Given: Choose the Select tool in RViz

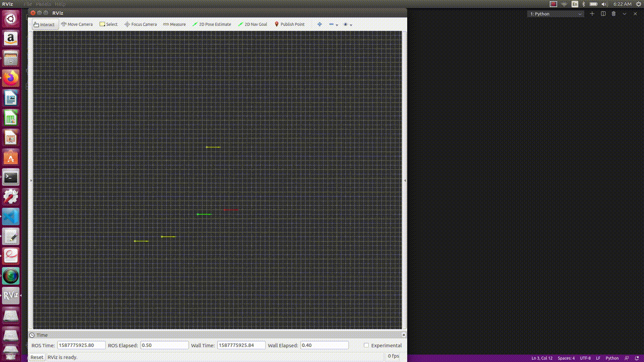Looking at the screenshot, I should [109, 24].
